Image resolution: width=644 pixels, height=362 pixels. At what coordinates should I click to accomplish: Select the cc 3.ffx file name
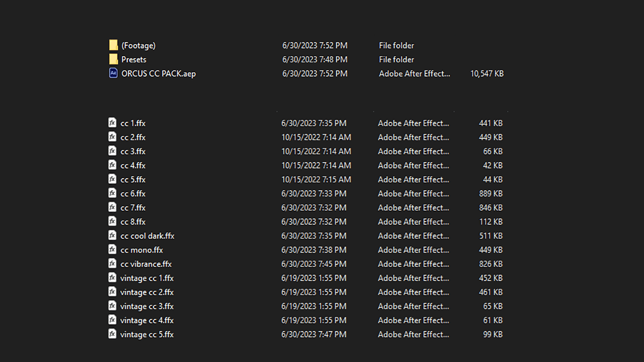[x=133, y=152]
